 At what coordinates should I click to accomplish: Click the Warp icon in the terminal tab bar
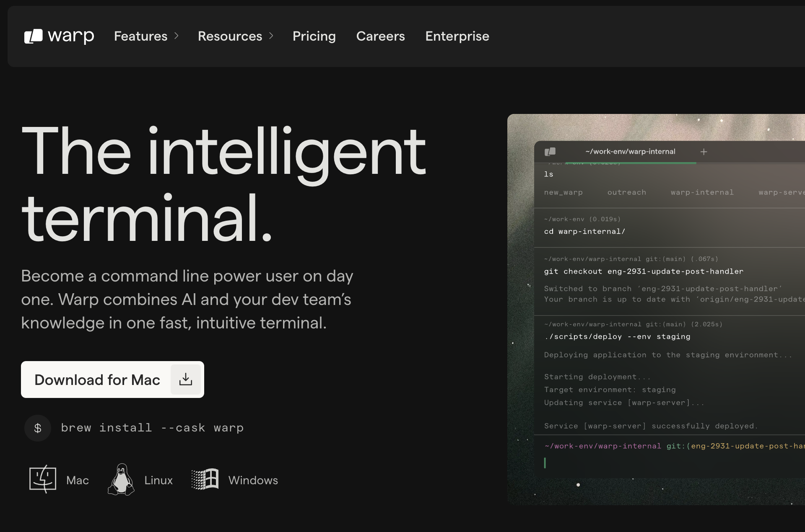[x=550, y=152]
